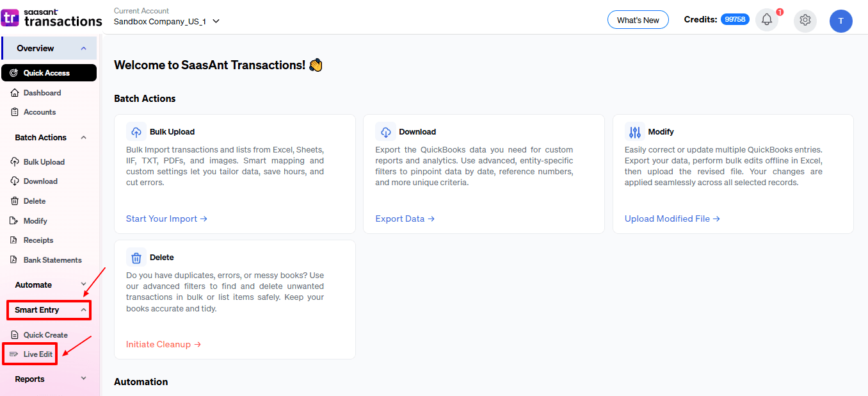The image size is (868, 396).
Task: Select Live Edit in the sidebar
Action: click(38, 354)
